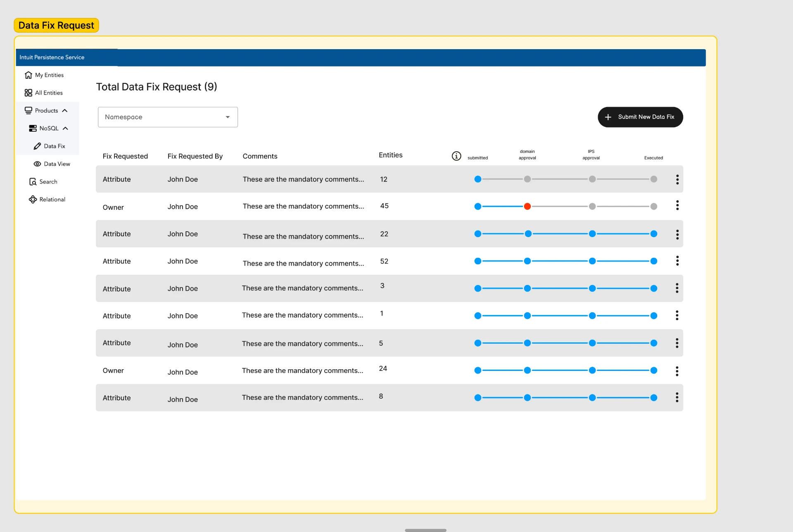Click the Relational icon in sidebar
The image size is (793, 532).
[33, 199]
